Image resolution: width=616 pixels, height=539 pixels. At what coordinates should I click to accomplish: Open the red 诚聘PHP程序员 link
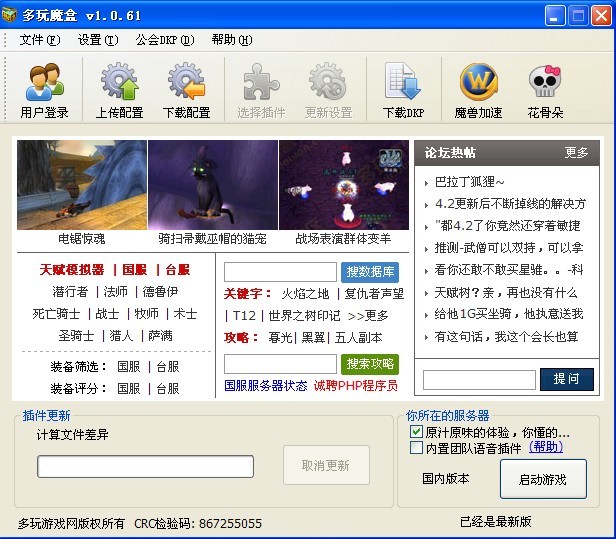point(356,386)
